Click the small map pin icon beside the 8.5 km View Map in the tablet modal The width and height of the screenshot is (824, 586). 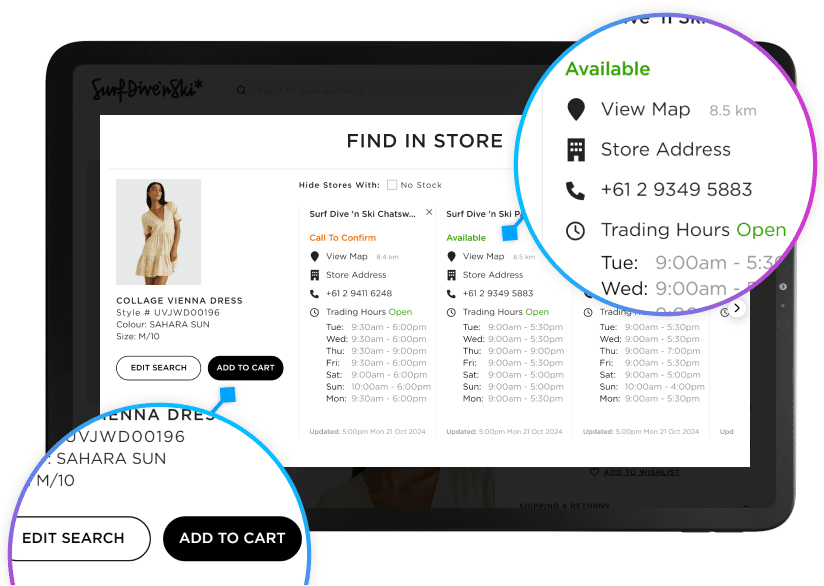pos(451,256)
